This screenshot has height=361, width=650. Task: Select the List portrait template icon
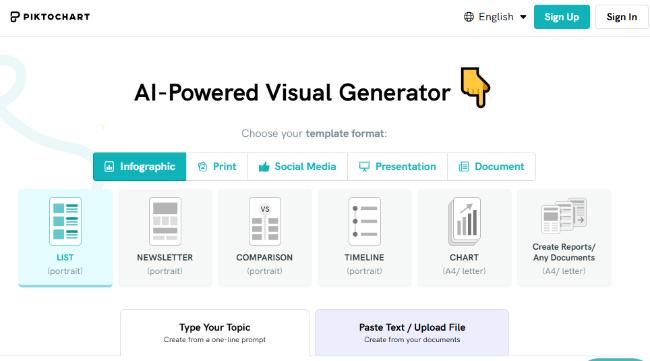(x=65, y=221)
